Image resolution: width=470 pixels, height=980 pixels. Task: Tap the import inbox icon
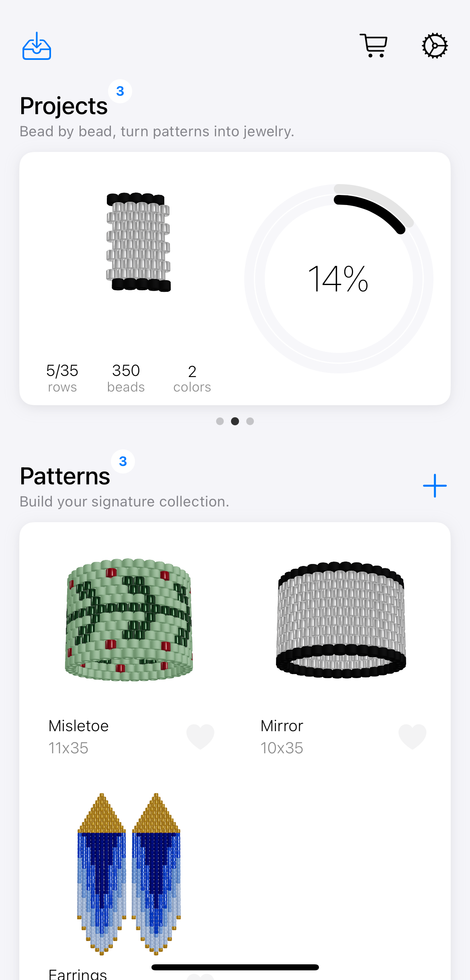37,46
